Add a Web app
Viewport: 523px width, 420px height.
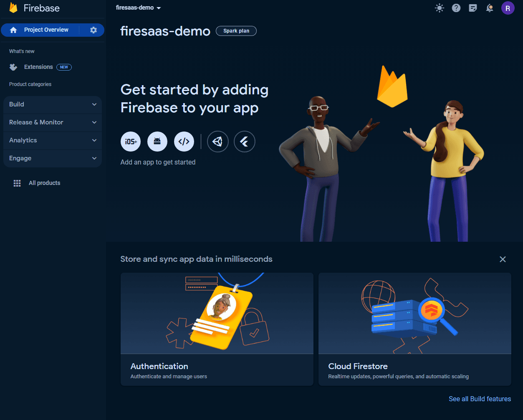pos(184,142)
